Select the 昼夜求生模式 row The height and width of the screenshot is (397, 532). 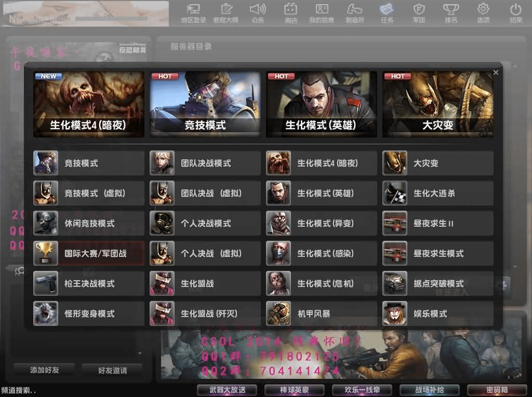(437, 253)
